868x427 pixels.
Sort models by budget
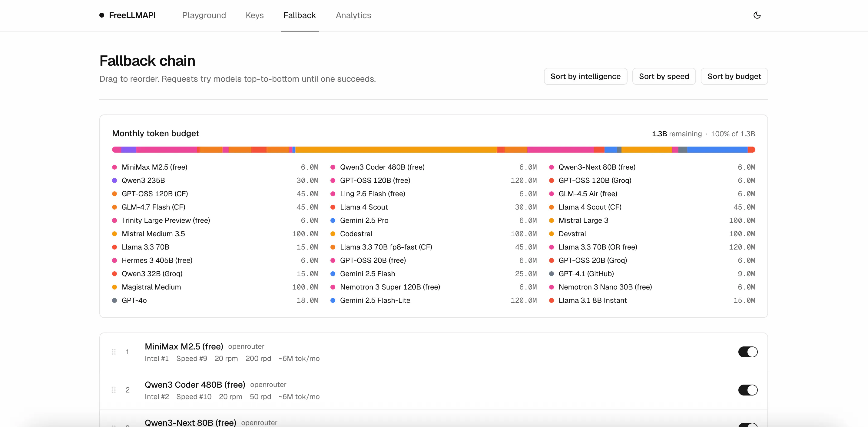(x=734, y=77)
